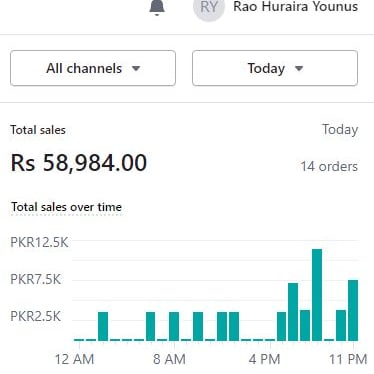The width and height of the screenshot is (374, 374).
Task: Select the 6 AM sales bar
Action: pos(151,326)
